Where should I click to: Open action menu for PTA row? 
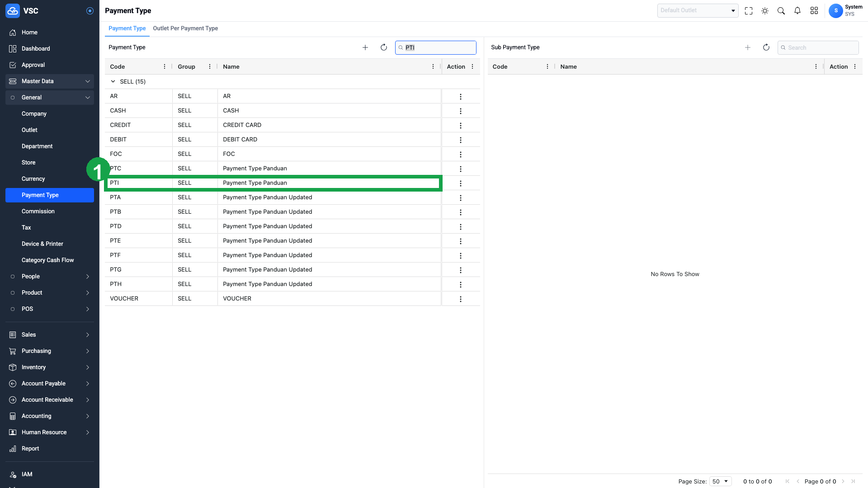click(461, 197)
